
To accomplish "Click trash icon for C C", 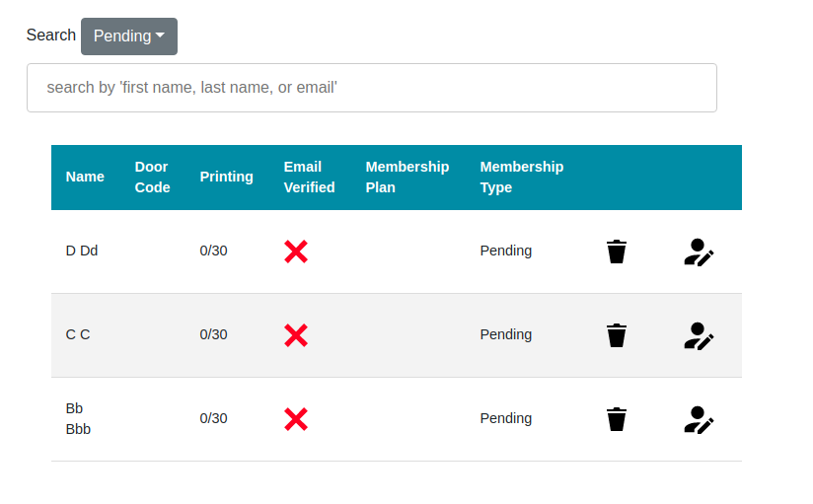I will [617, 335].
